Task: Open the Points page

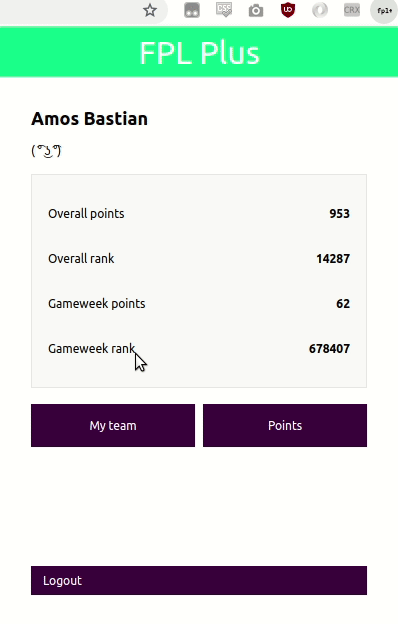Action: coord(285,425)
